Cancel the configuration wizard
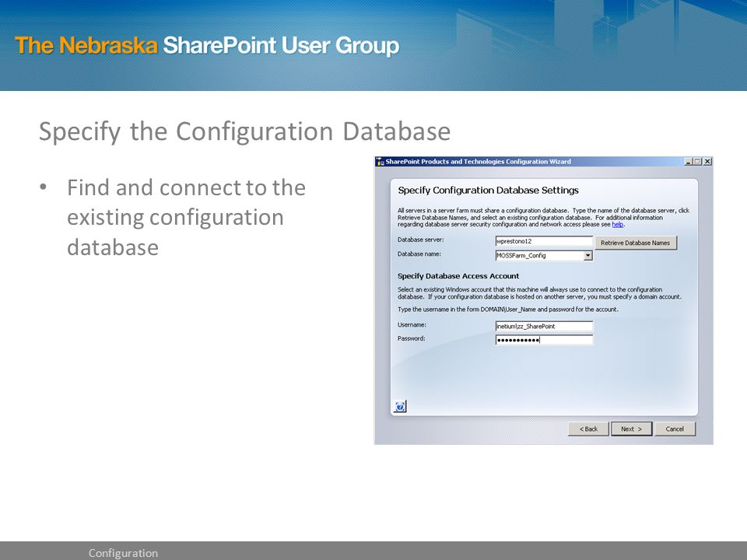Screen dimensions: 747x560 point(675,429)
